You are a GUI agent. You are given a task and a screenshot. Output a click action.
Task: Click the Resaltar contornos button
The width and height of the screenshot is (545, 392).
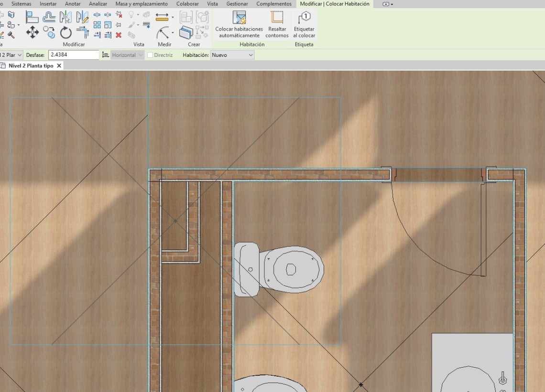[277, 25]
